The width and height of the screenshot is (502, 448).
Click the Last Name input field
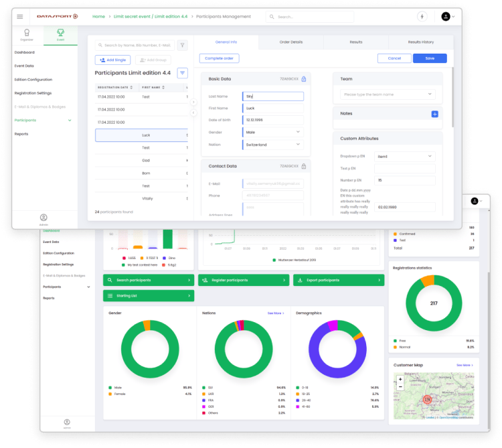273,96
